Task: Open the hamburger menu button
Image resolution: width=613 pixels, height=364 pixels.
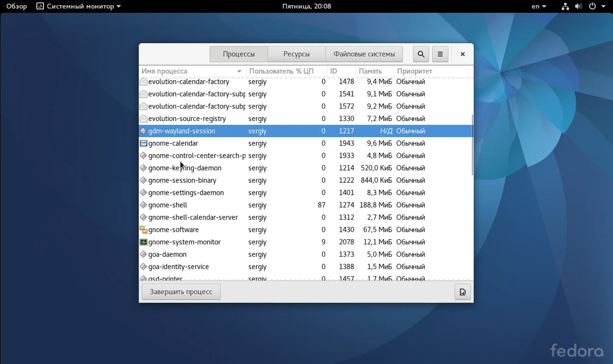Action: (x=440, y=54)
